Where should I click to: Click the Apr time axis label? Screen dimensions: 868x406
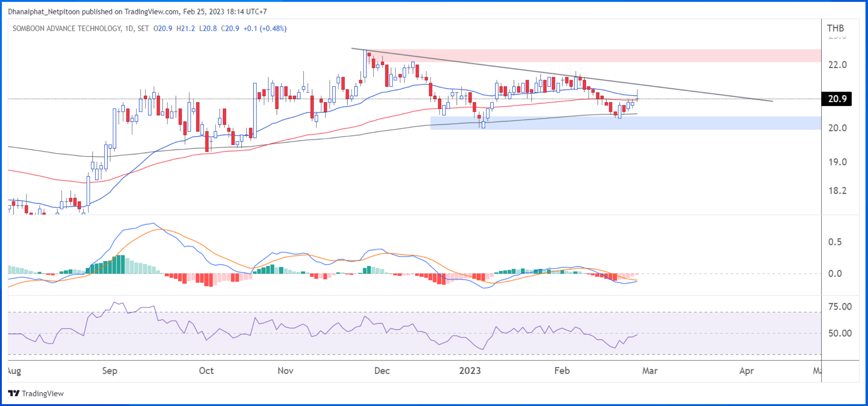coord(747,371)
